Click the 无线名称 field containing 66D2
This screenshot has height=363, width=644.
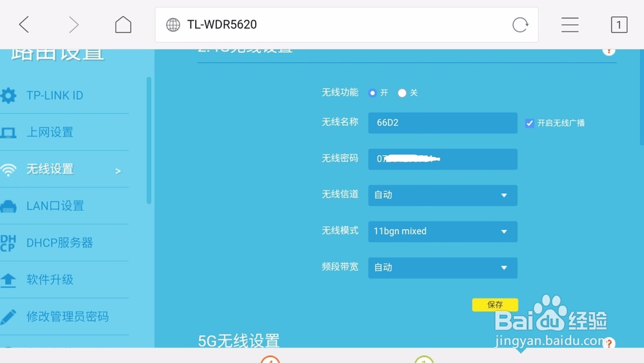click(443, 123)
